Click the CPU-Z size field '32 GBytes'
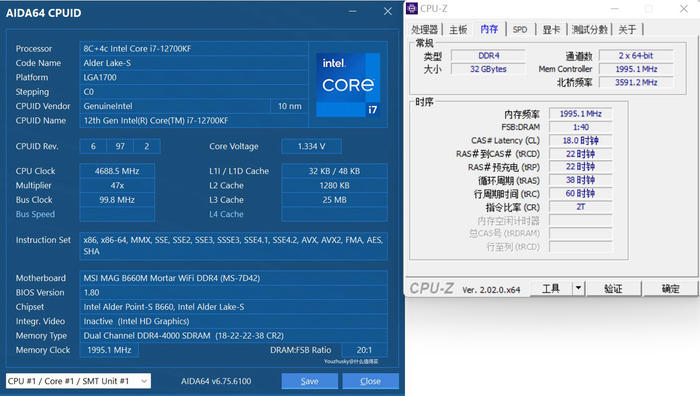 (488, 69)
